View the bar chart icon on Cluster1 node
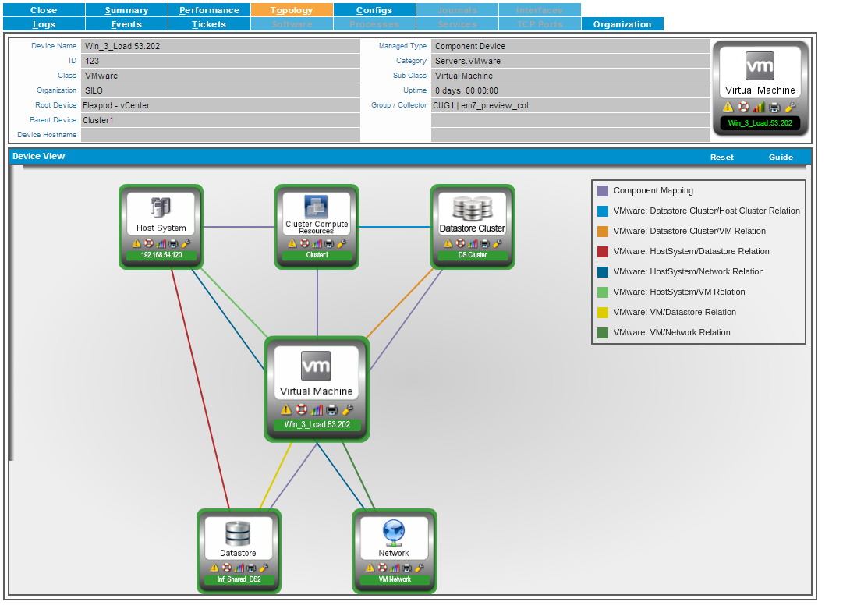850x616 pixels. pyautogui.click(x=317, y=243)
